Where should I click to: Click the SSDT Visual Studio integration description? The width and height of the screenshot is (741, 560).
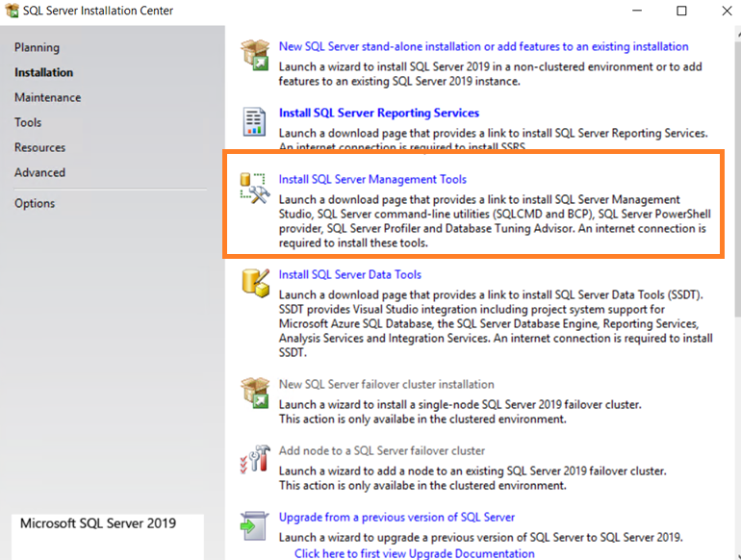tap(496, 323)
